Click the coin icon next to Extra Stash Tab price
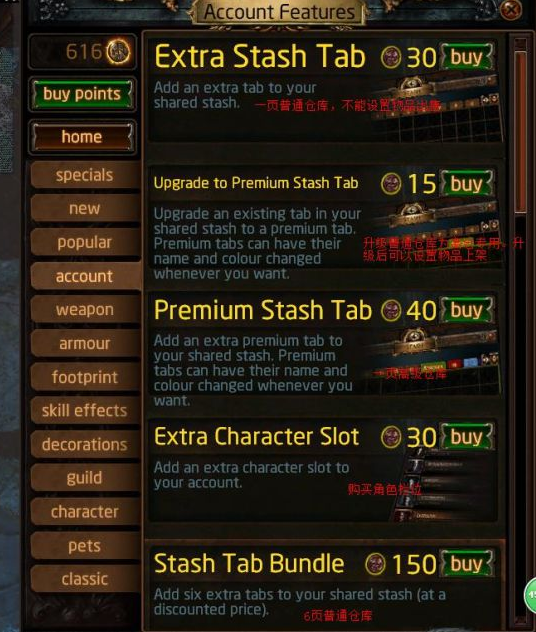The height and width of the screenshot is (632, 536). click(x=391, y=57)
